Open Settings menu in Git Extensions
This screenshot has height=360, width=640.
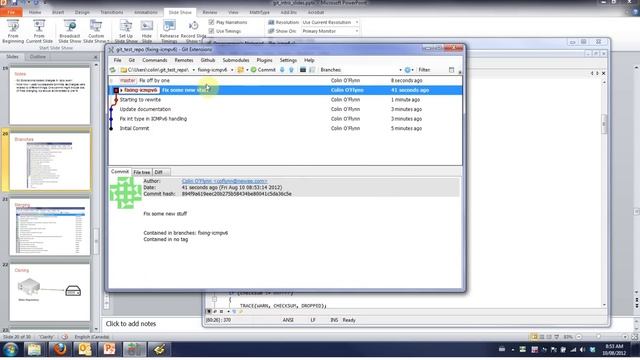pos(288,60)
